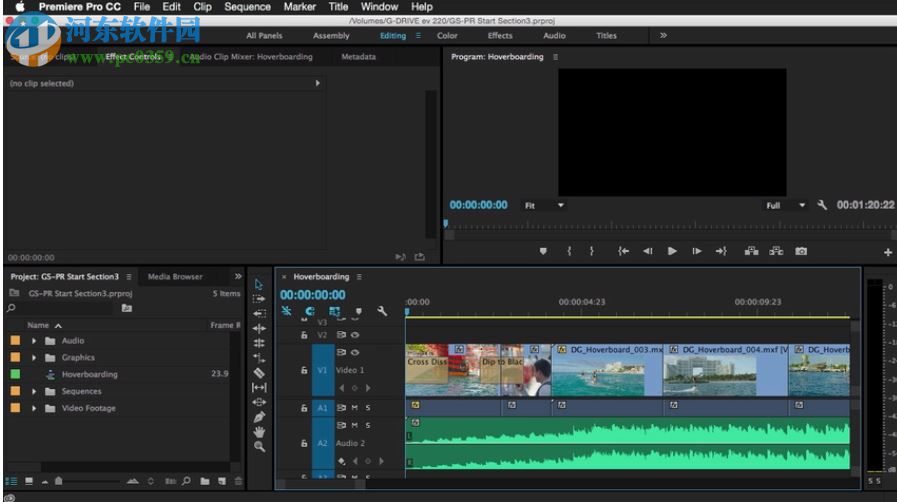The height and width of the screenshot is (502, 897).
Task: Play the Hoverboarding sequence
Action: [x=672, y=251]
